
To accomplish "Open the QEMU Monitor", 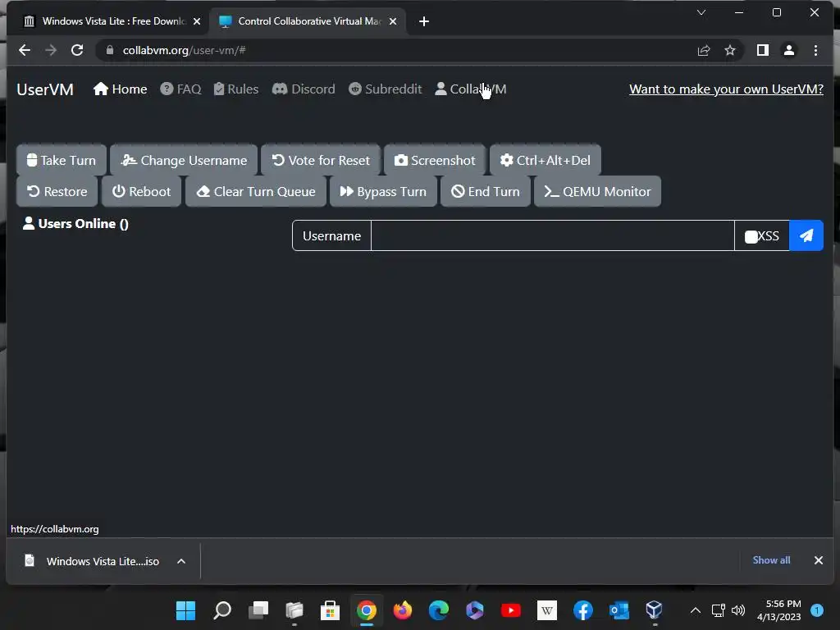I will tap(597, 191).
